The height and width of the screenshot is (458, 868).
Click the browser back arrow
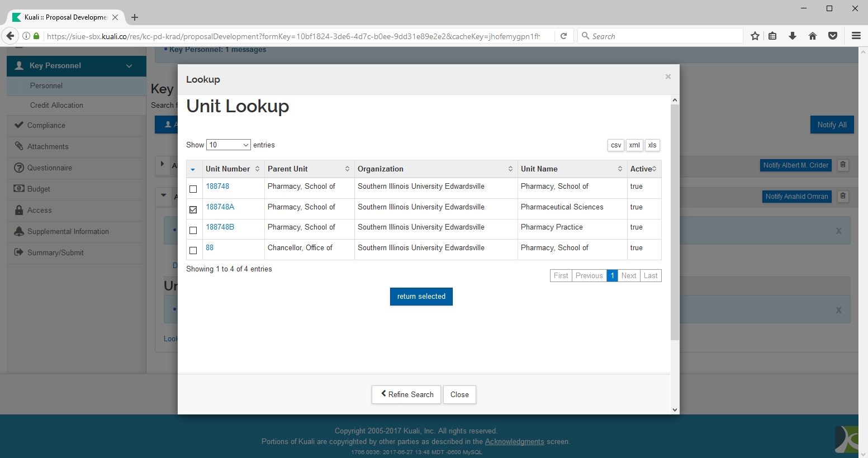pos(10,36)
